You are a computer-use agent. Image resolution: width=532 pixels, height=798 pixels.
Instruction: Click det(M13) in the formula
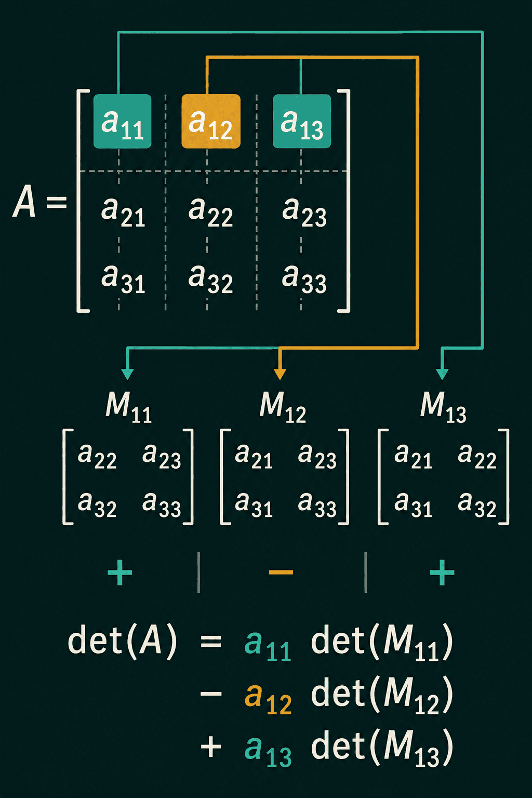point(382,748)
